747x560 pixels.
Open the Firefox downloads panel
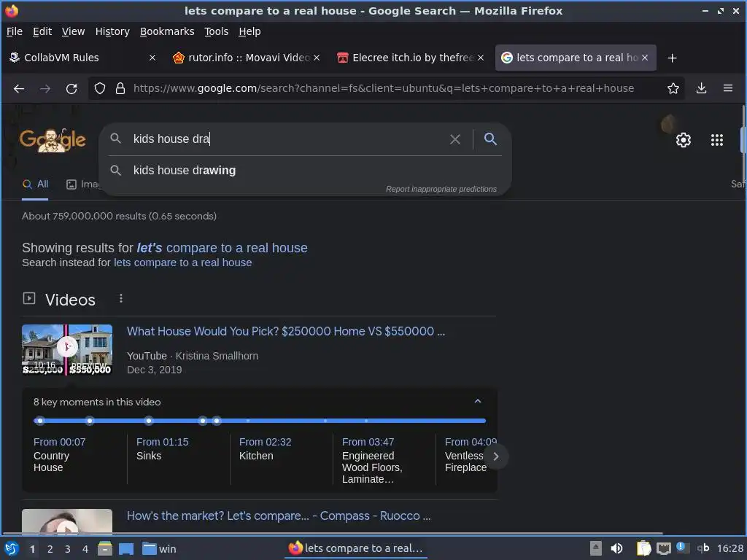point(701,88)
